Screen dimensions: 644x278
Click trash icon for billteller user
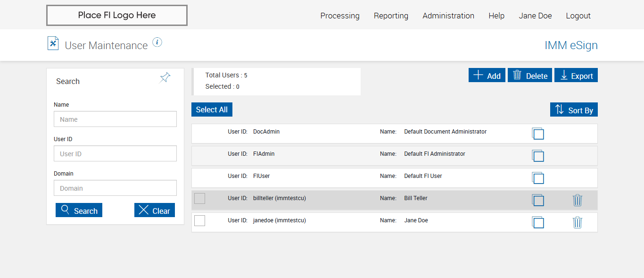[x=577, y=201]
